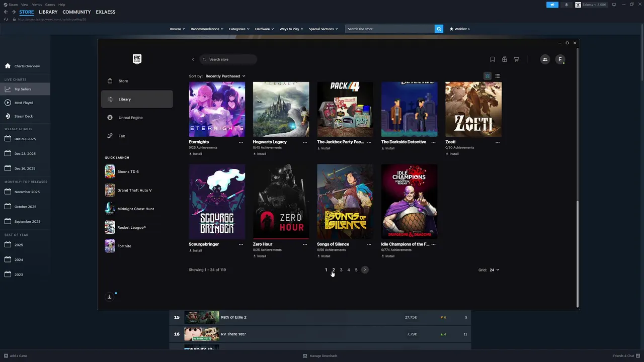Go to library page 5
This screenshot has width=644, height=362.
point(356,270)
